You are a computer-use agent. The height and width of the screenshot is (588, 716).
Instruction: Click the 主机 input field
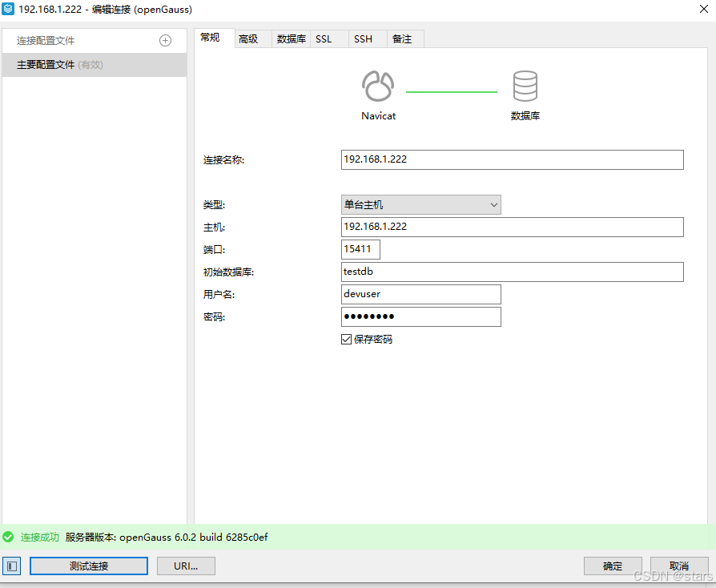[513, 227]
